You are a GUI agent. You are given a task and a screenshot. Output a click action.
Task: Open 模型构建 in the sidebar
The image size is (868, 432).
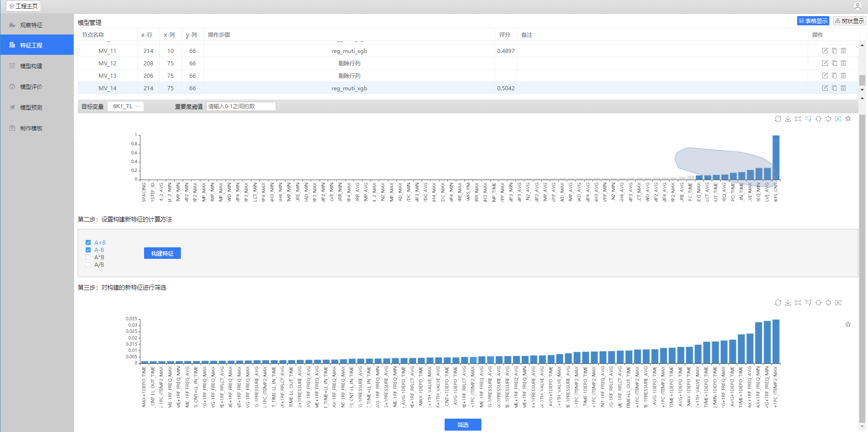(31, 66)
